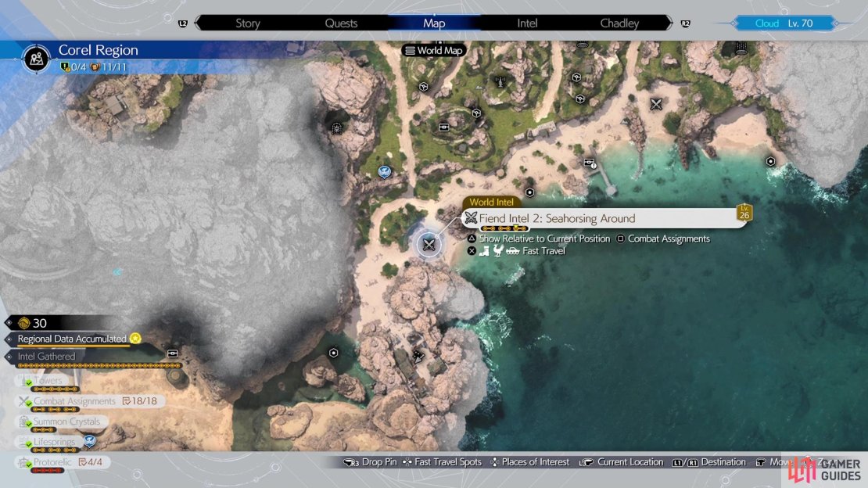Click the crossed-swords marker on the northeast beach
The height and width of the screenshot is (488, 868).
(656, 103)
